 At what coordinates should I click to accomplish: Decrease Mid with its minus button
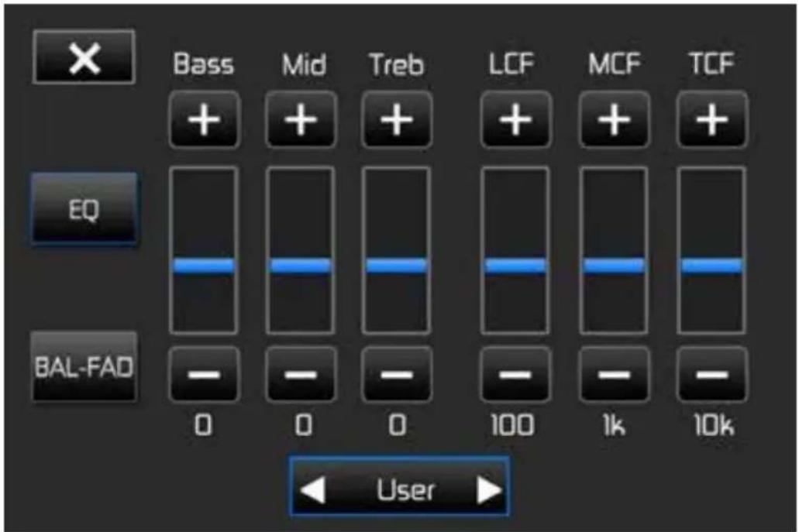coord(301,375)
